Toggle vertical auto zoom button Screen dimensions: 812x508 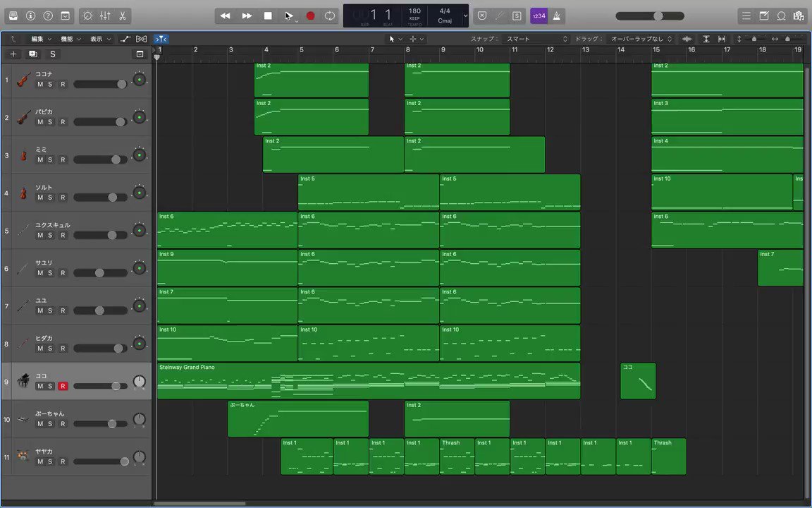[706, 39]
